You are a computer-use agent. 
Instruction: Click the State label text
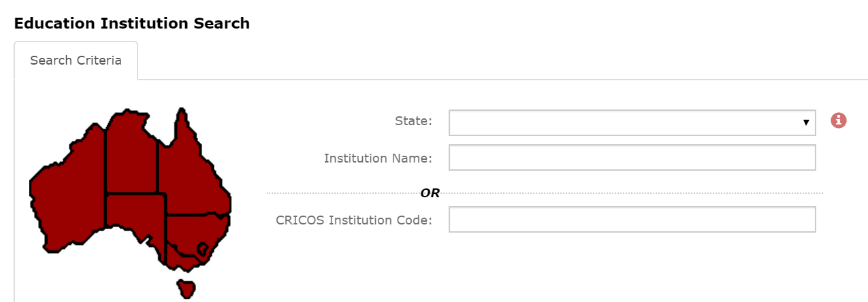[413, 121]
